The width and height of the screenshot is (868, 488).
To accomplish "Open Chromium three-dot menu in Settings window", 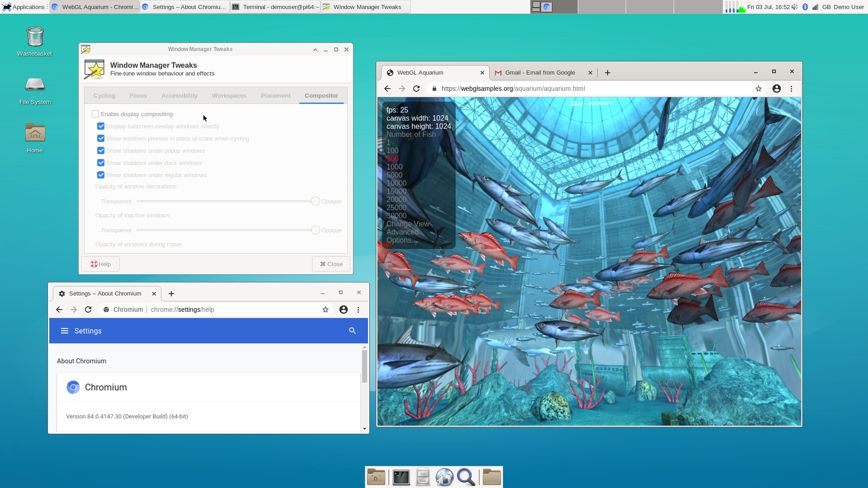I will click(358, 310).
